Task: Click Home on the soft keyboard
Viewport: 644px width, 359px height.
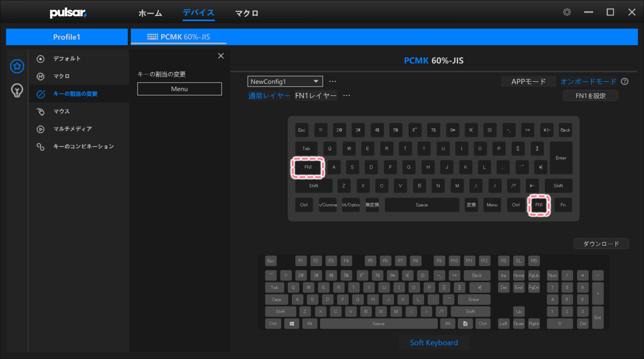Action: click(x=519, y=275)
